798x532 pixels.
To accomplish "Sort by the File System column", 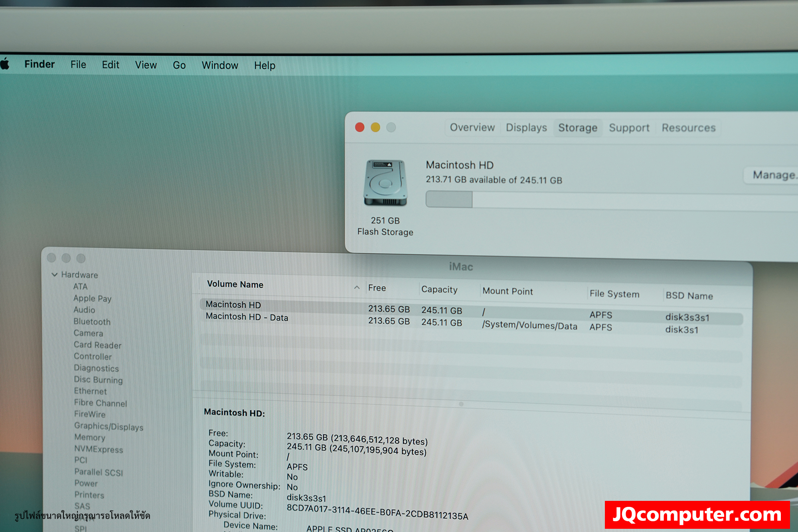I will click(x=614, y=294).
